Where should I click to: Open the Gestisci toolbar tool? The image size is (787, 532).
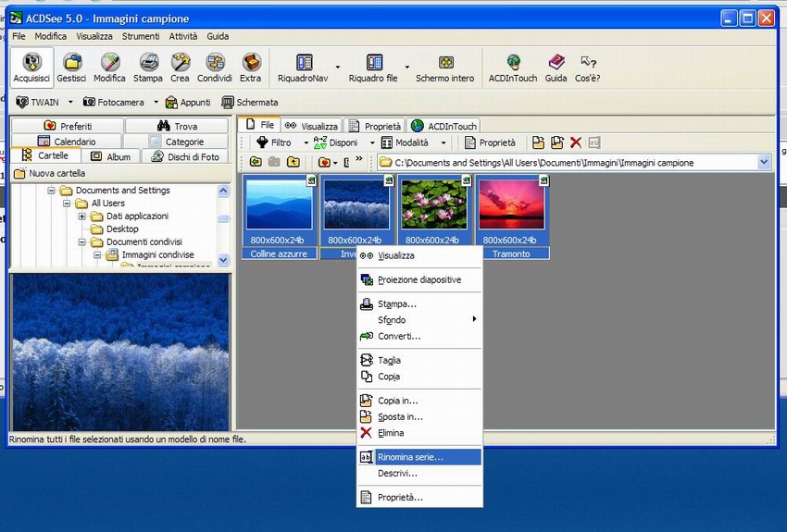point(71,68)
